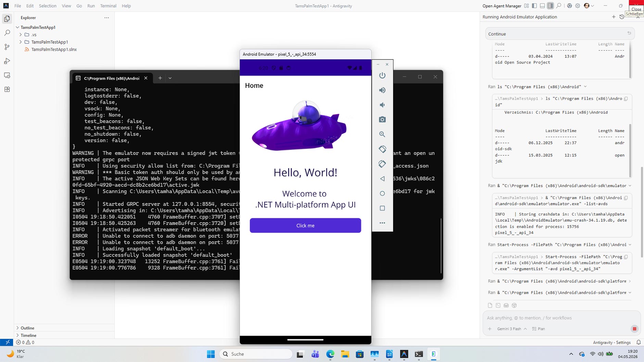Toggle the secondary side bar layout icon
The image size is (644, 362).
550,6
